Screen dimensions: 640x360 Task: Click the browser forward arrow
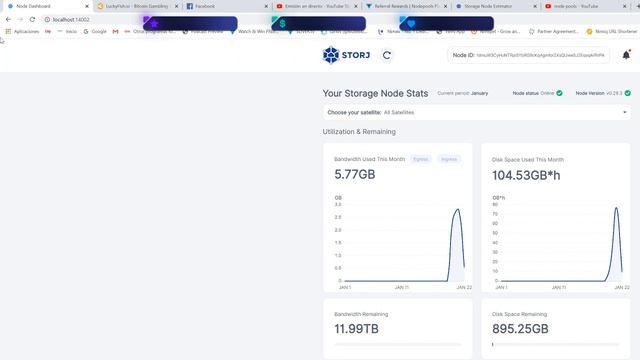click(x=20, y=19)
